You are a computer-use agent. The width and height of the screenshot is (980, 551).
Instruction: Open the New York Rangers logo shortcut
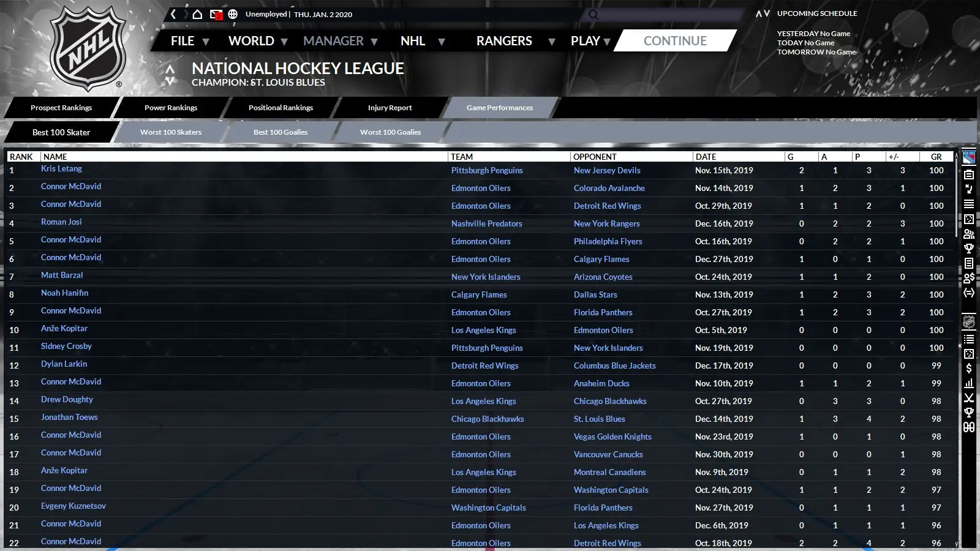[x=969, y=157]
